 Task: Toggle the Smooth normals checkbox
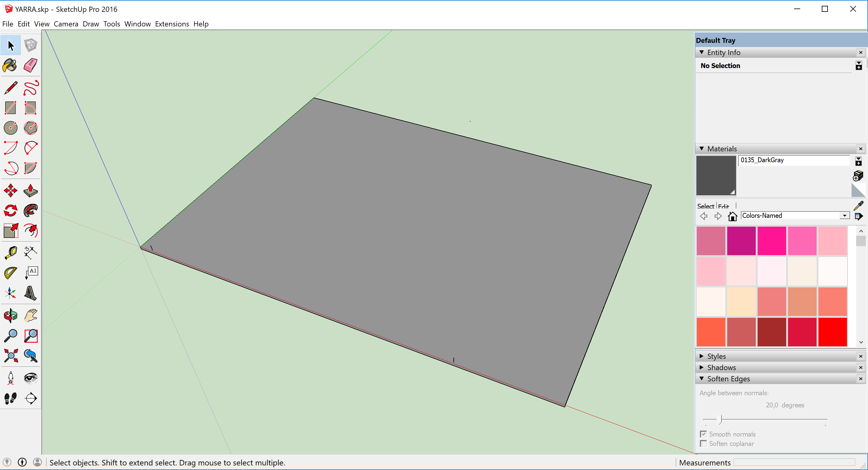(x=703, y=434)
